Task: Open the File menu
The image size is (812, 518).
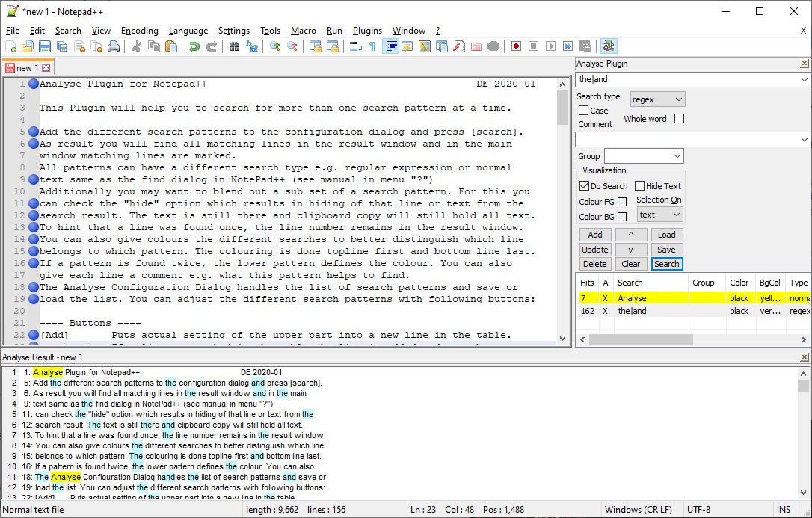Action: pos(13,31)
